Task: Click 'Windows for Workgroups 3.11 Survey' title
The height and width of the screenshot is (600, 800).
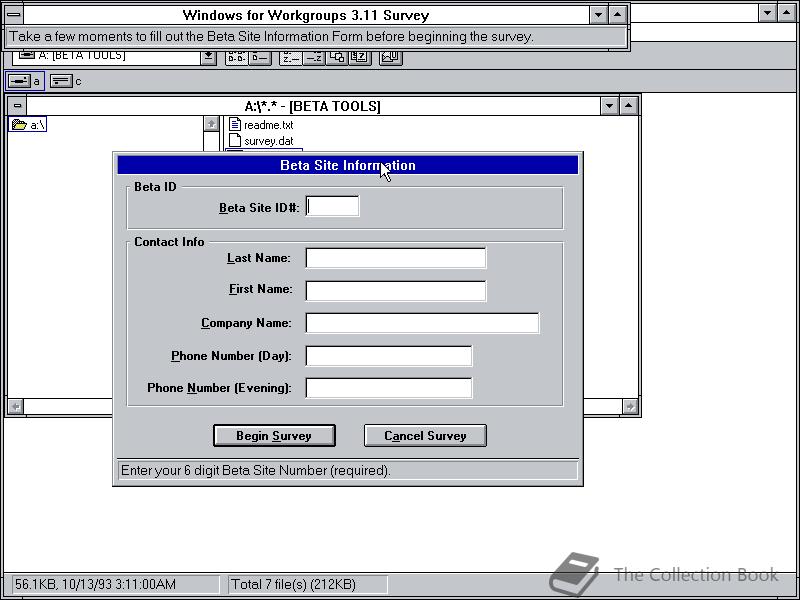Action: [x=306, y=15]
